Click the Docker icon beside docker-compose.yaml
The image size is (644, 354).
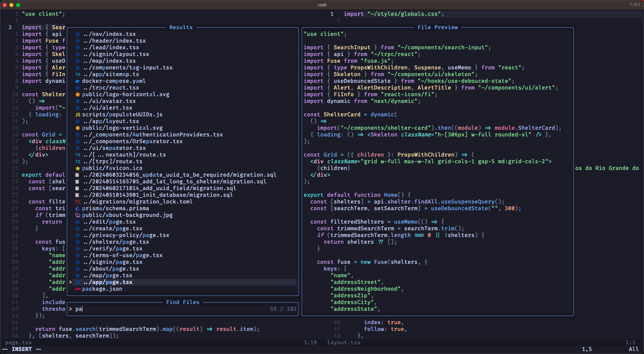[77, 81]
